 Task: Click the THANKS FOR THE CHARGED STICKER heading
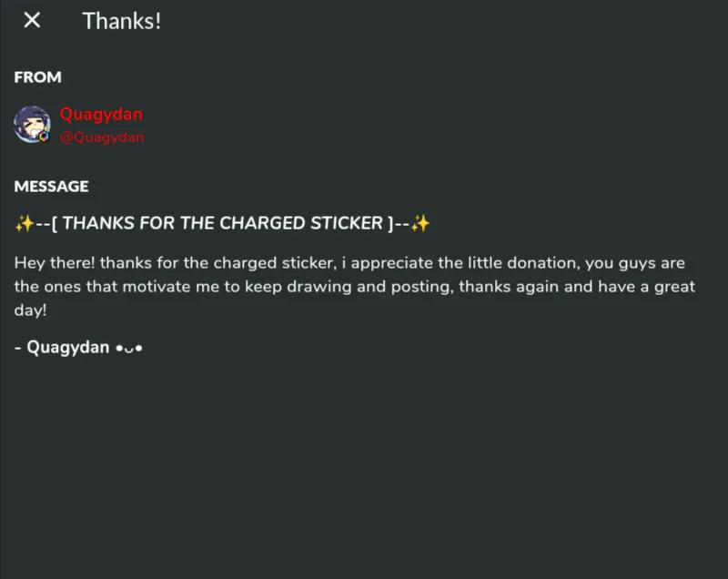pos(222,223)
